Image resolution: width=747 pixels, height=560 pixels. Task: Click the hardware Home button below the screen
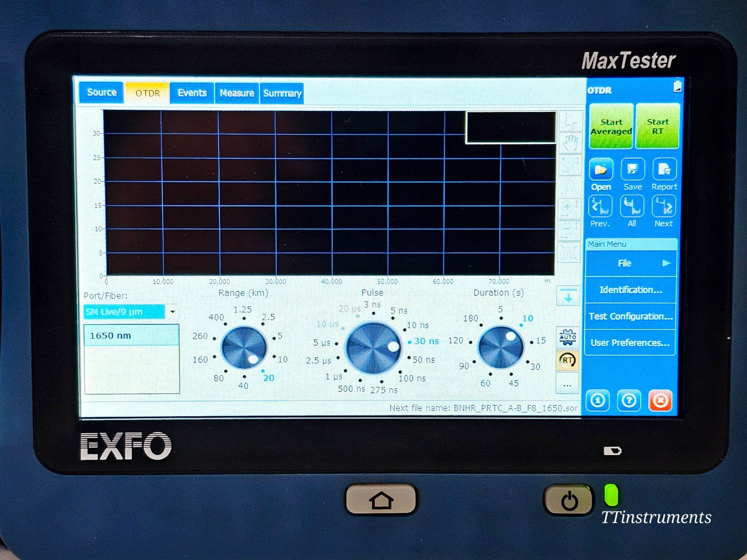pos(381,500)
